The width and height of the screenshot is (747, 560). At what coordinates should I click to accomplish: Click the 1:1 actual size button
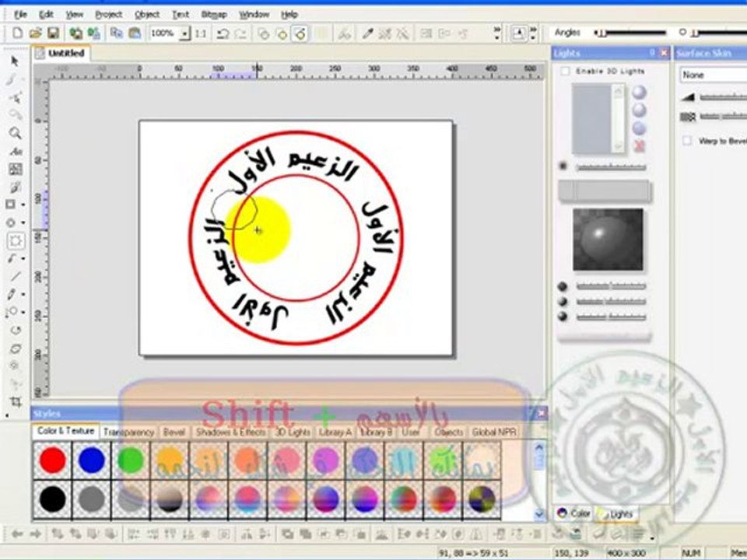pos(201,33)
